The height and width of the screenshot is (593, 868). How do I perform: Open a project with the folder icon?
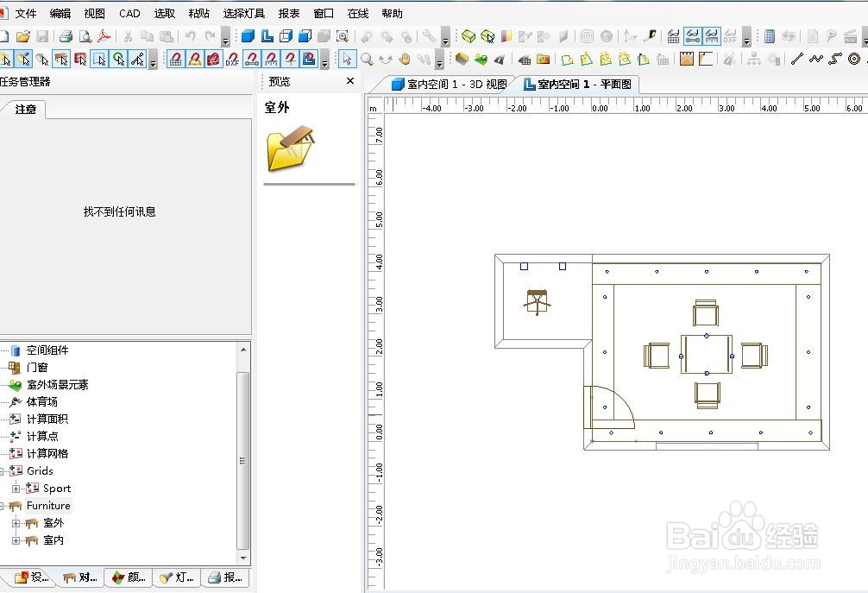[22, 36]
